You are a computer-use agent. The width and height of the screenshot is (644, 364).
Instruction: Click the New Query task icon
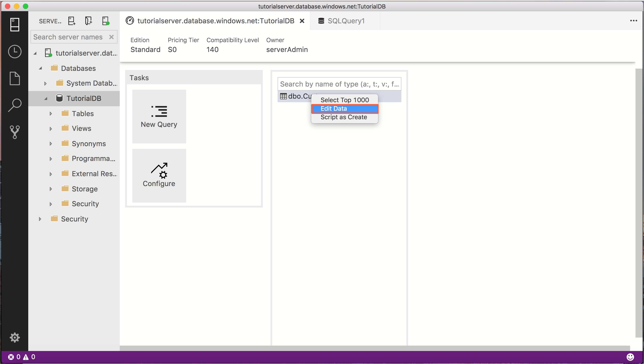point(159,116)
